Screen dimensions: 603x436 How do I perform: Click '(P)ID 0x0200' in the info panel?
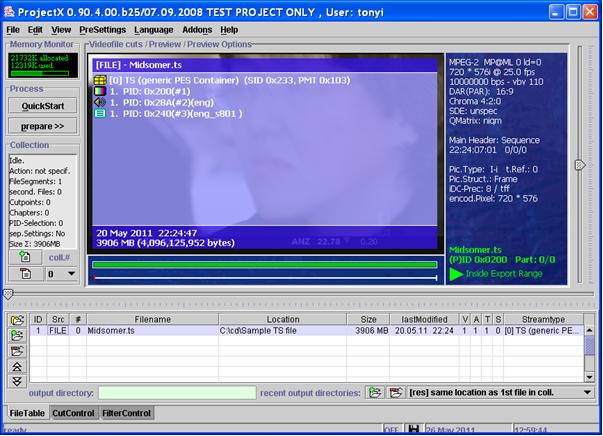click(478, 260)
